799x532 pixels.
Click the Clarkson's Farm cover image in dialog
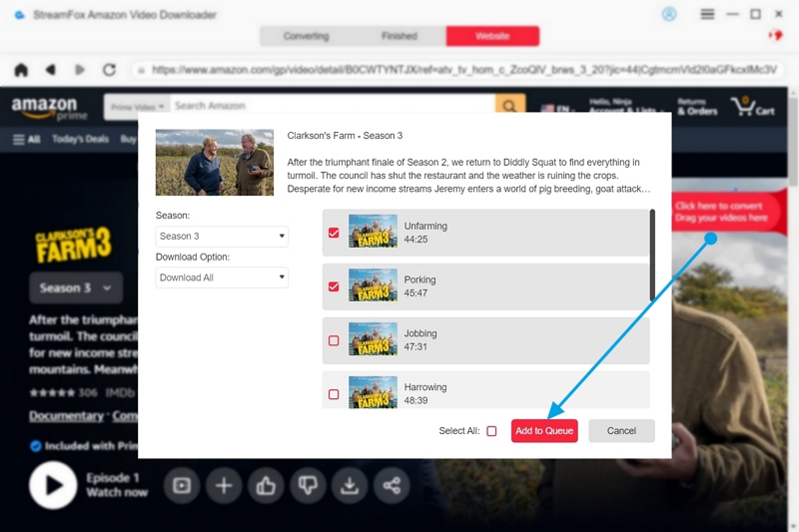(215, 163)
